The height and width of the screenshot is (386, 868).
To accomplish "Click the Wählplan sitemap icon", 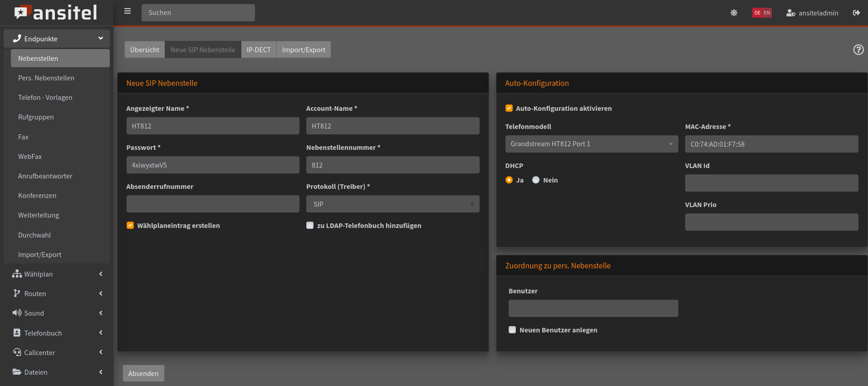I will (x=17, y=274).
